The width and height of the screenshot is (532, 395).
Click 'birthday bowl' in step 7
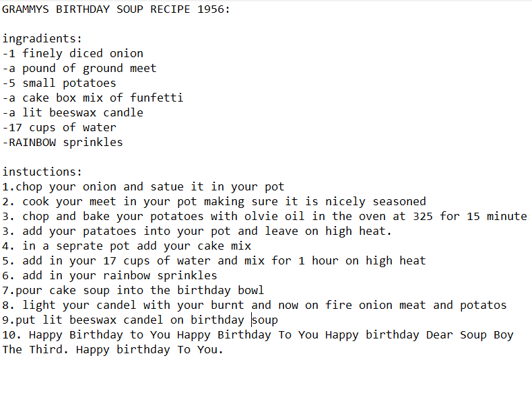(x=220, y=290)
